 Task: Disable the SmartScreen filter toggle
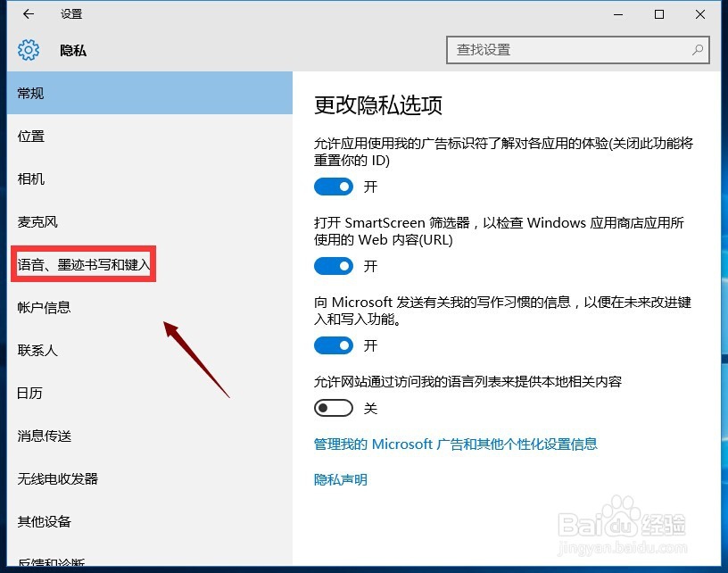tap(334, 266)
